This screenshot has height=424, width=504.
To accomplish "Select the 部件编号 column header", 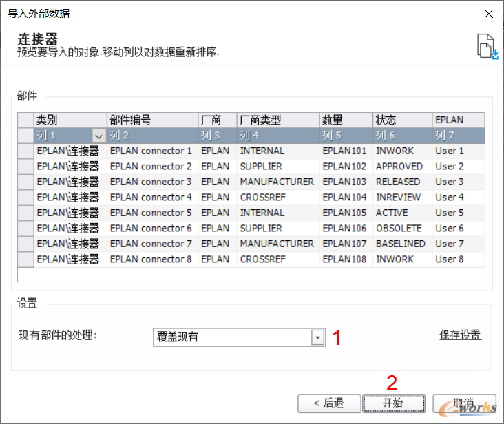I will (x=152, y=120).
